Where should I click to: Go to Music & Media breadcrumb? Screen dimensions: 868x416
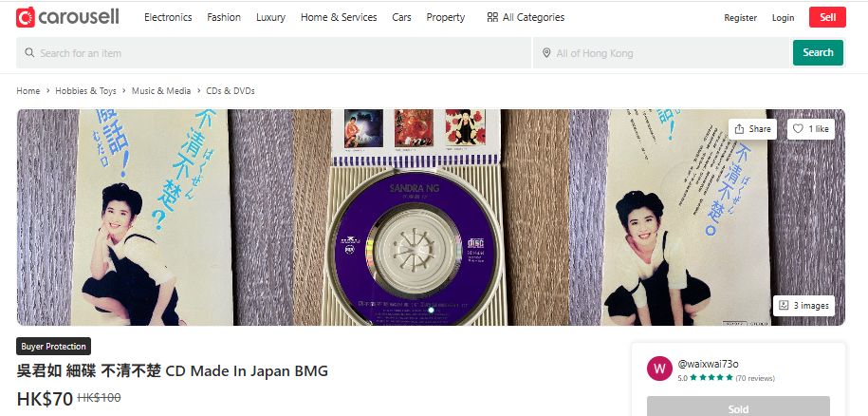[x=161, y=91]
